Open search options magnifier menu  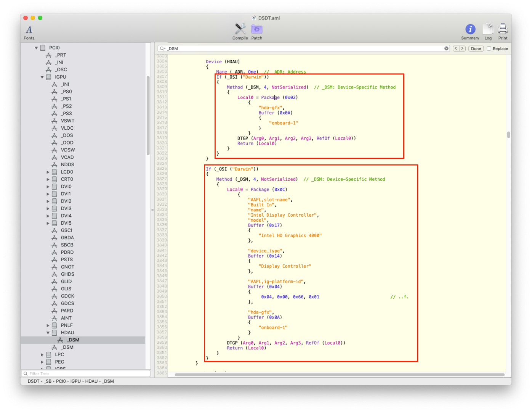(x=163, y=48)
